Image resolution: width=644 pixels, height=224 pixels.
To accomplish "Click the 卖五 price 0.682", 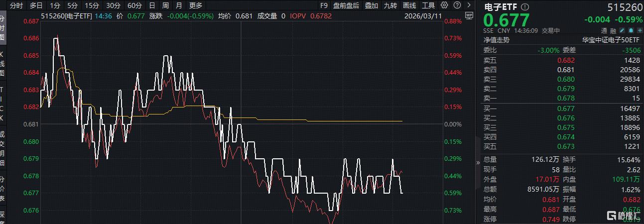I will [x=566, y=60].
